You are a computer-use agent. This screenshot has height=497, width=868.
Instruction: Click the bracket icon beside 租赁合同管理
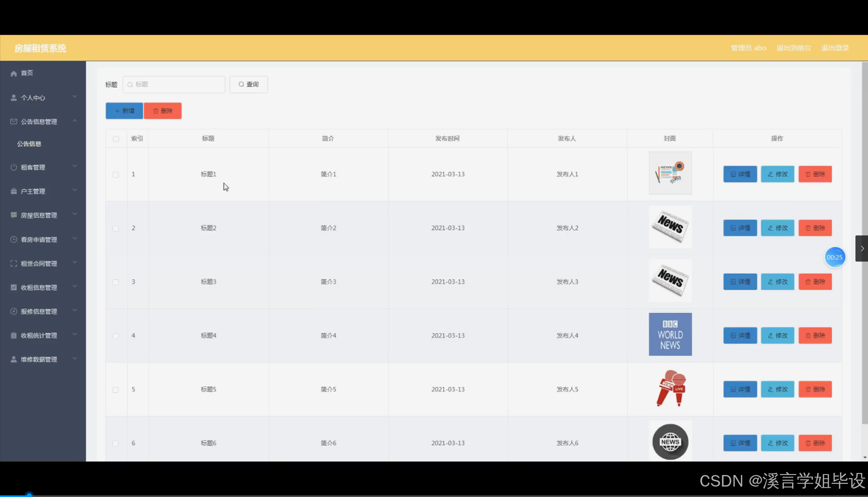click(x=14, y=264)
